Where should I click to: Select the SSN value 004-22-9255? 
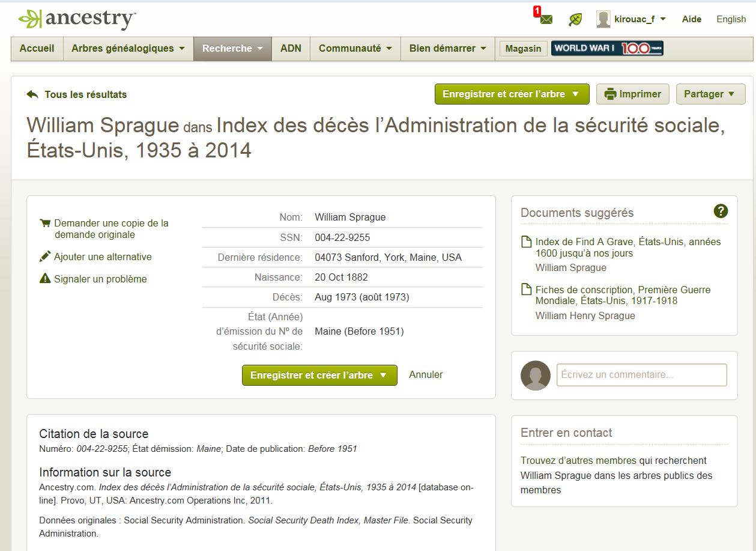pos(342,237)
